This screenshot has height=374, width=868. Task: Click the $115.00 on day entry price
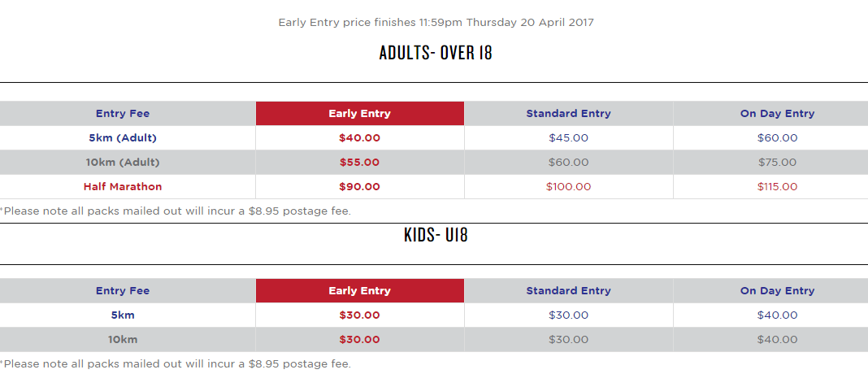[x=777, y=187]
